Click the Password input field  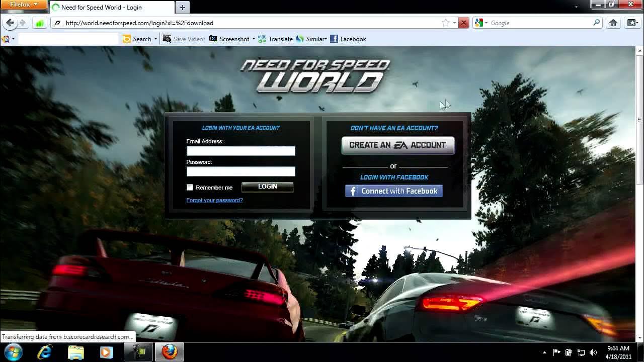tap(240, 171)
